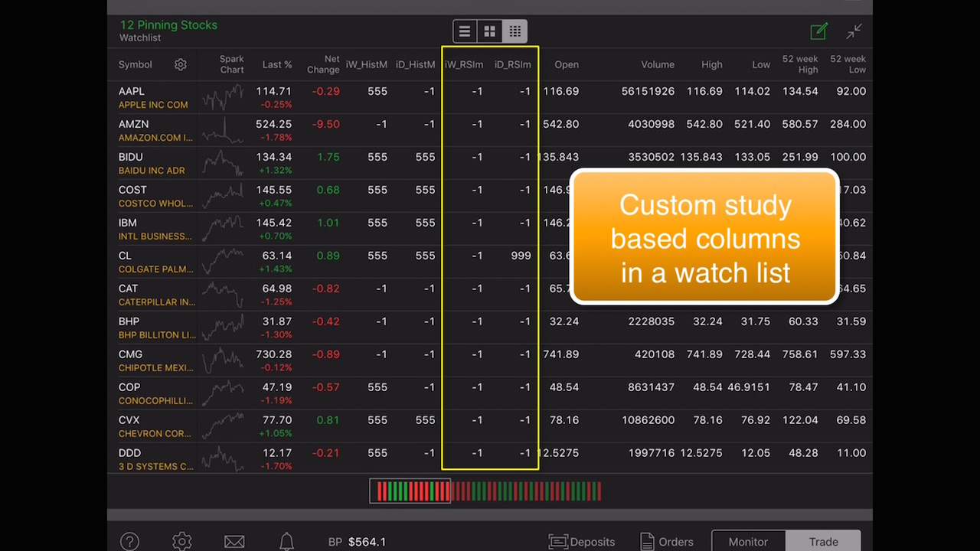
Task: Select the COST row symbol
Action: pyautogui.click(x=132, y=190)
